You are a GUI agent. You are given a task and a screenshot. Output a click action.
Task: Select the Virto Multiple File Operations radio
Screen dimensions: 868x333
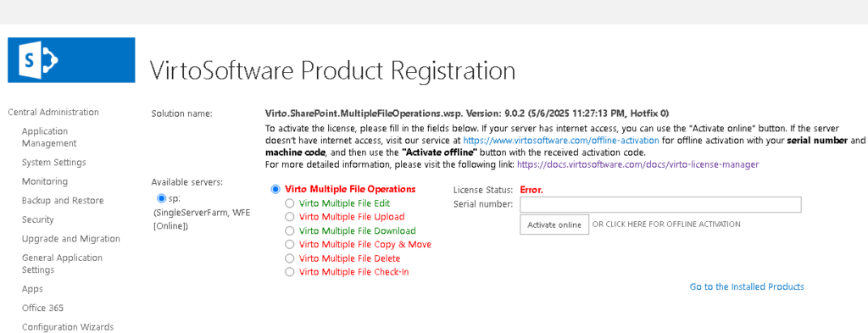[275, 189]
